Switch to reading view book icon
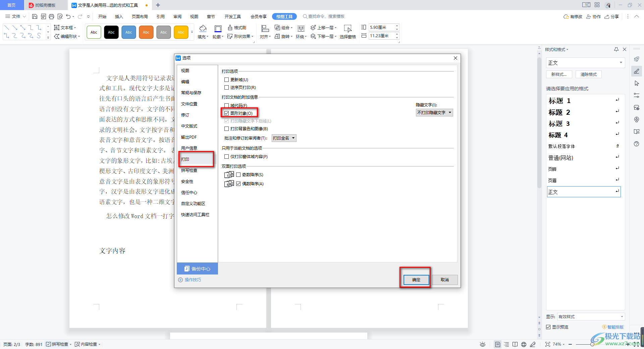Image resolution: width=644 pixels, height=349 pixels. [515, 344]
